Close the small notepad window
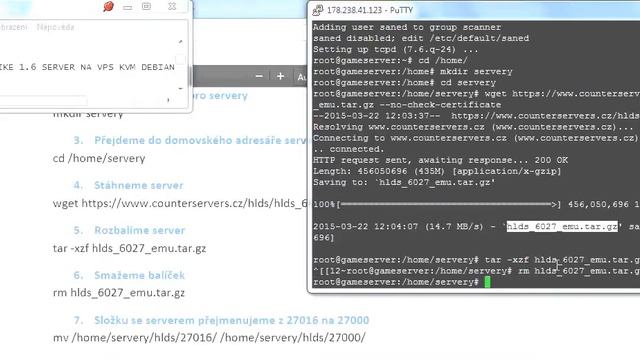Screen dimensions: 640x360 (172, 6)
